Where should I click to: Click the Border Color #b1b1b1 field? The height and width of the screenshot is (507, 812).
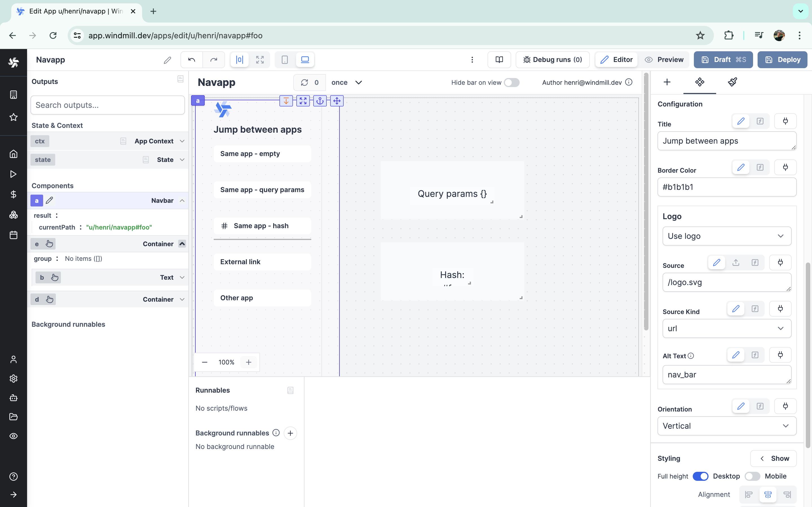coord(727,187)
